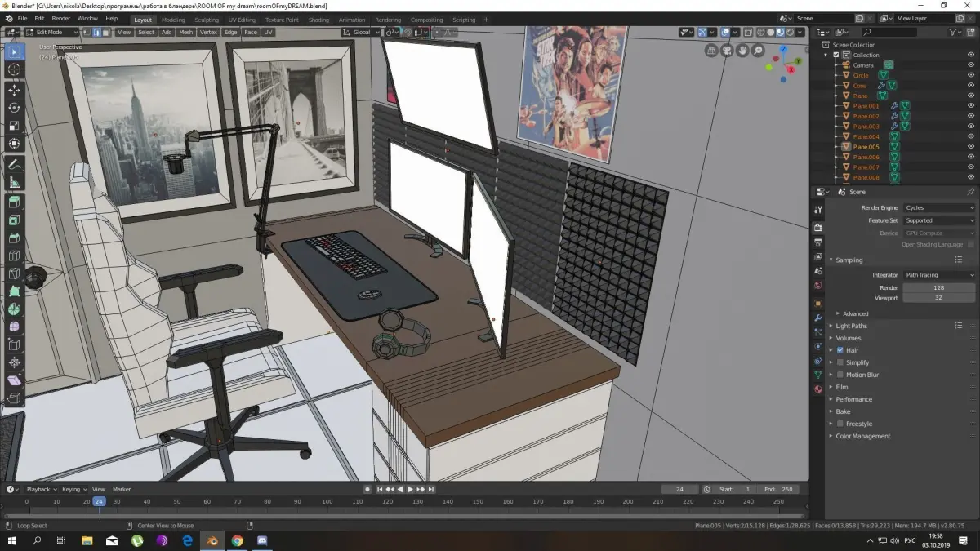Select the Select Box tool
The width and height of the screenshot is (980, 551).
pyautogui.click(x=14, y=51)
